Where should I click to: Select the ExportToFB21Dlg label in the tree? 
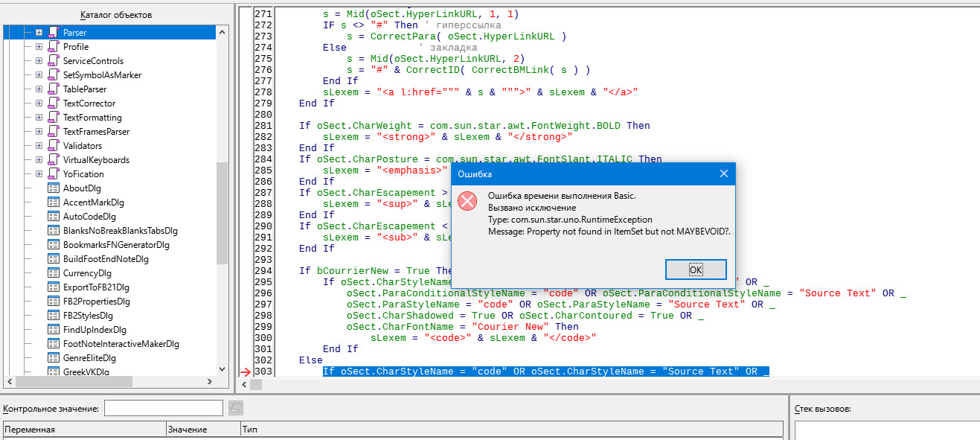pos(96,287)
